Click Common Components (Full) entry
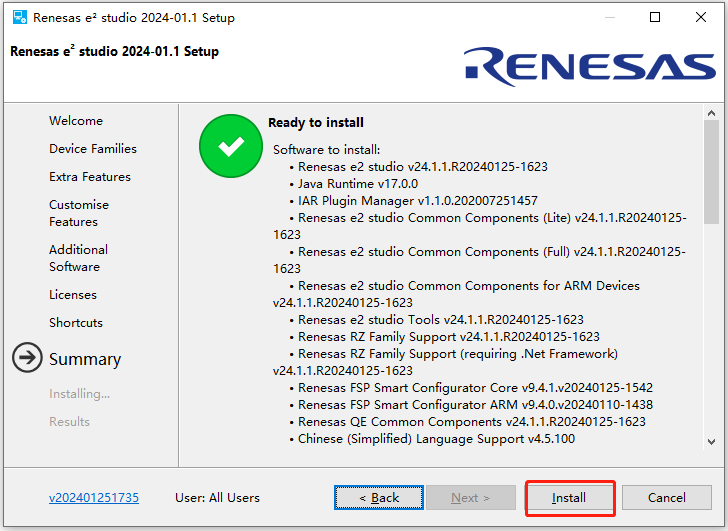The height and width of the screenshot is (531, 728). coord(480,260)
